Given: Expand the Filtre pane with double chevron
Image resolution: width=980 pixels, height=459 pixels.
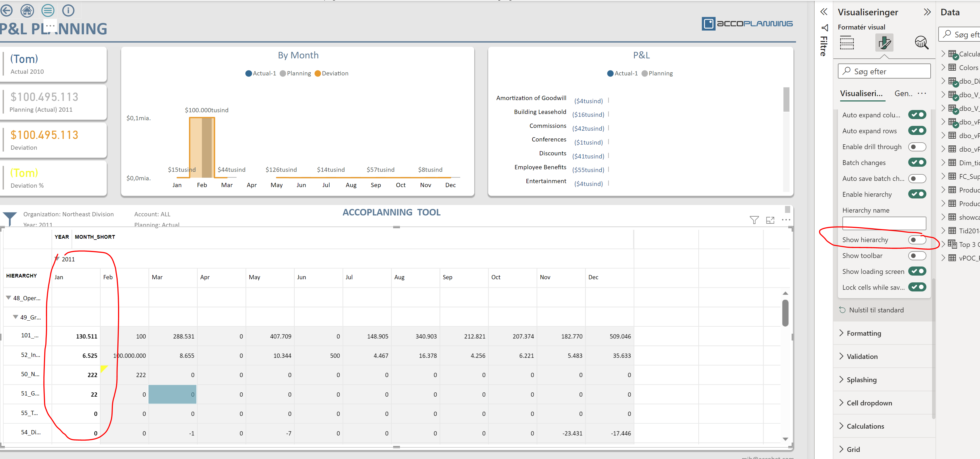Looking at the screenshot, I should (x=824, y=12).
